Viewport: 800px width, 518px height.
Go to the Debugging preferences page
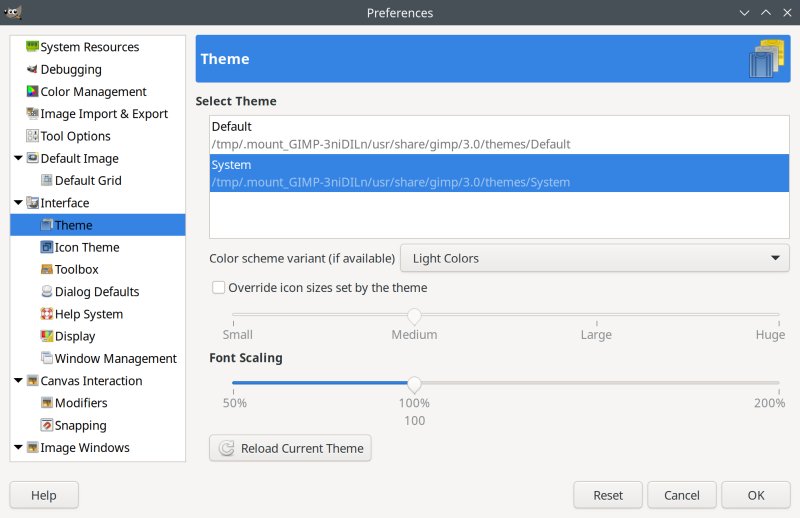coord(71,69)
